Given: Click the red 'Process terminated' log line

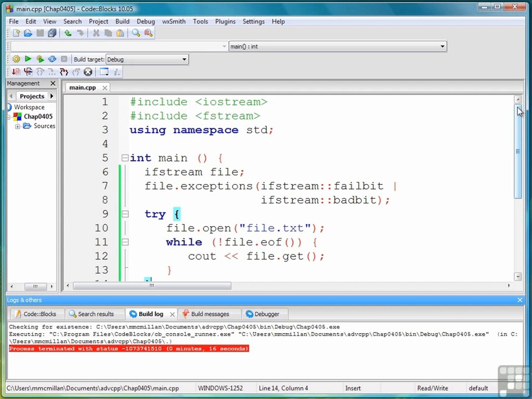Looking at the screenshot, I should tap(129, 349).
